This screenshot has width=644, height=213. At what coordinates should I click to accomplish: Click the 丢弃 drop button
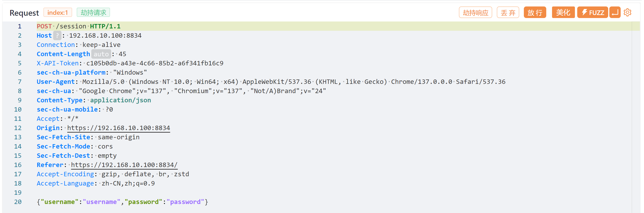508,12
